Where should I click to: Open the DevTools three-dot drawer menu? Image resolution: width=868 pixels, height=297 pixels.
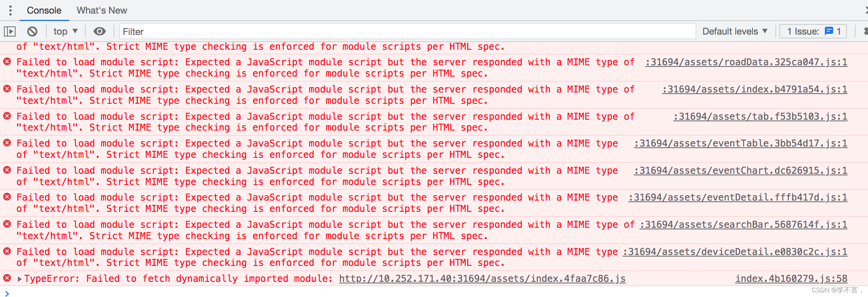[11, 10]
